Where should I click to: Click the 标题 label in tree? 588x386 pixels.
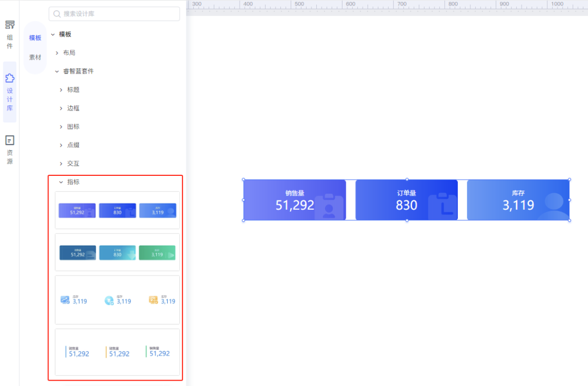(x=73, y=90)
